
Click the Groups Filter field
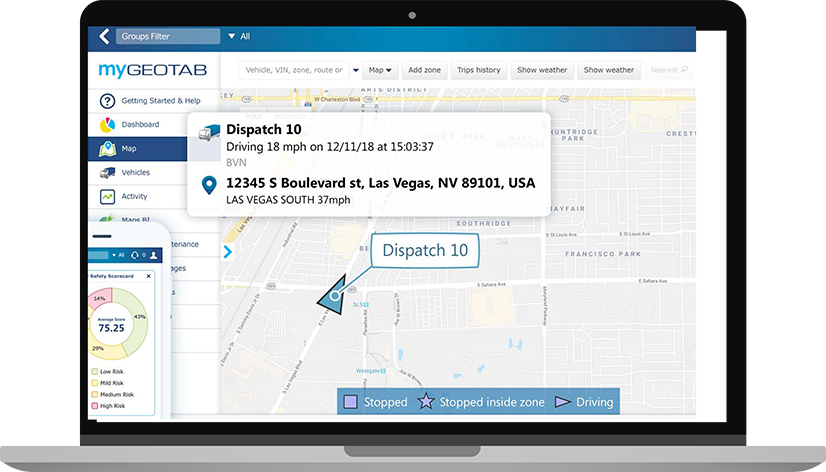click(168, 36)
